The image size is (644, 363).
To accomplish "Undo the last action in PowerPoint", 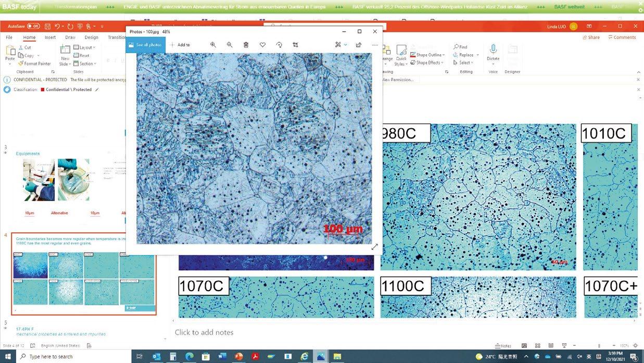I will click(x=57, y=26).
